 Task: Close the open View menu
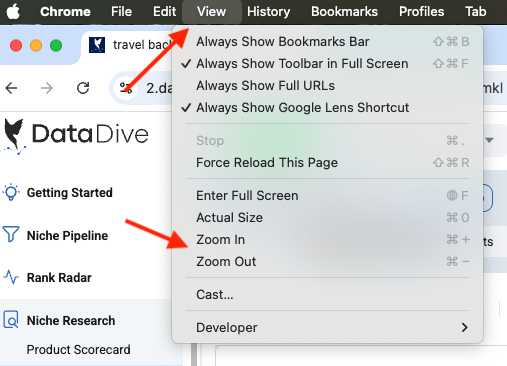[211, 12]
